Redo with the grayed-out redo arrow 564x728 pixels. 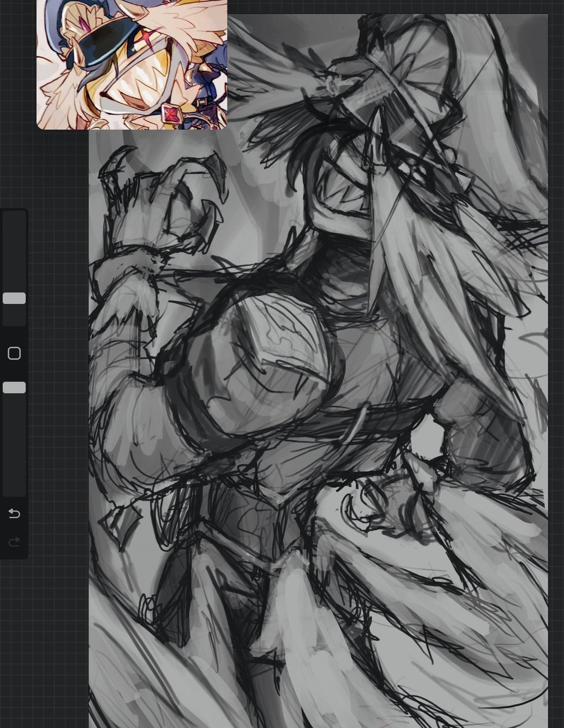point(14,541)
